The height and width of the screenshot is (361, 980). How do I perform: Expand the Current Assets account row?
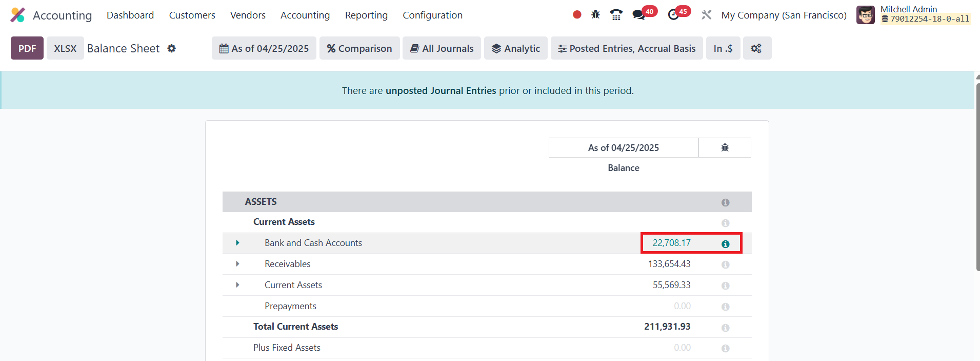(237, 285)
